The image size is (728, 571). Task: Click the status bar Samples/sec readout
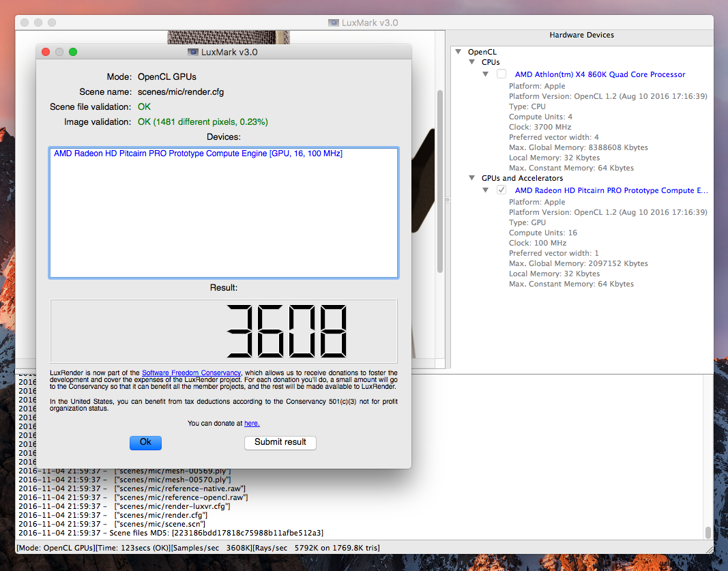coord(212,548)
